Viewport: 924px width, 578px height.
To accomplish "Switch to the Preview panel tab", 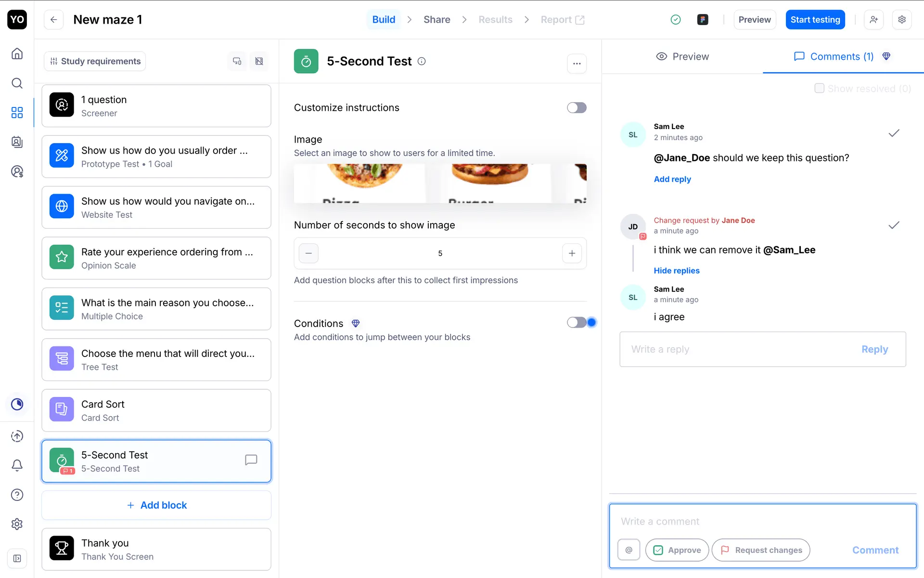I will click(x=682, y=57).
